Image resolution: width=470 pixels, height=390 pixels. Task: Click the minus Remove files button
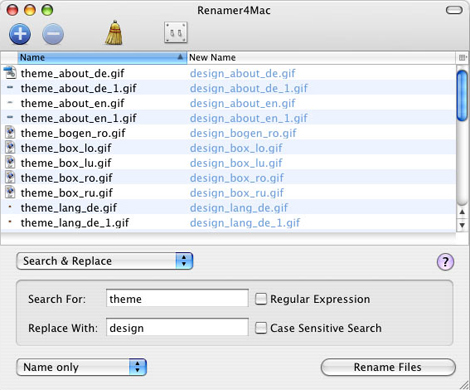[53, 34]
